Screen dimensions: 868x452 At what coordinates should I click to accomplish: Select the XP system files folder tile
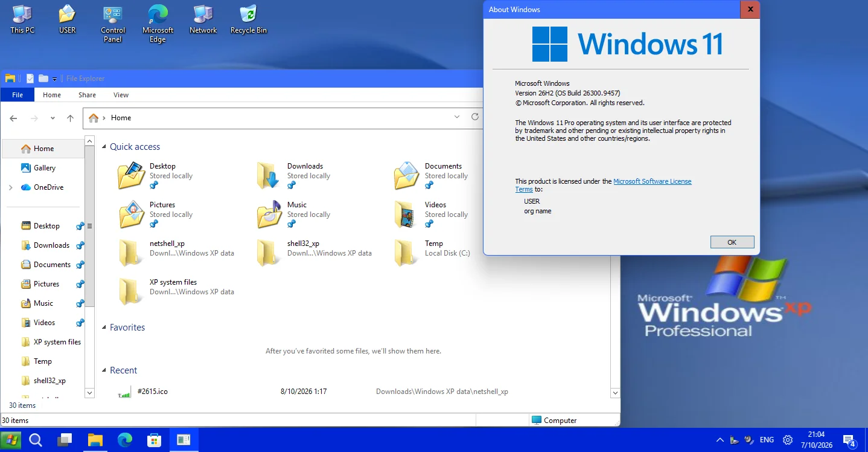point(176,291)
